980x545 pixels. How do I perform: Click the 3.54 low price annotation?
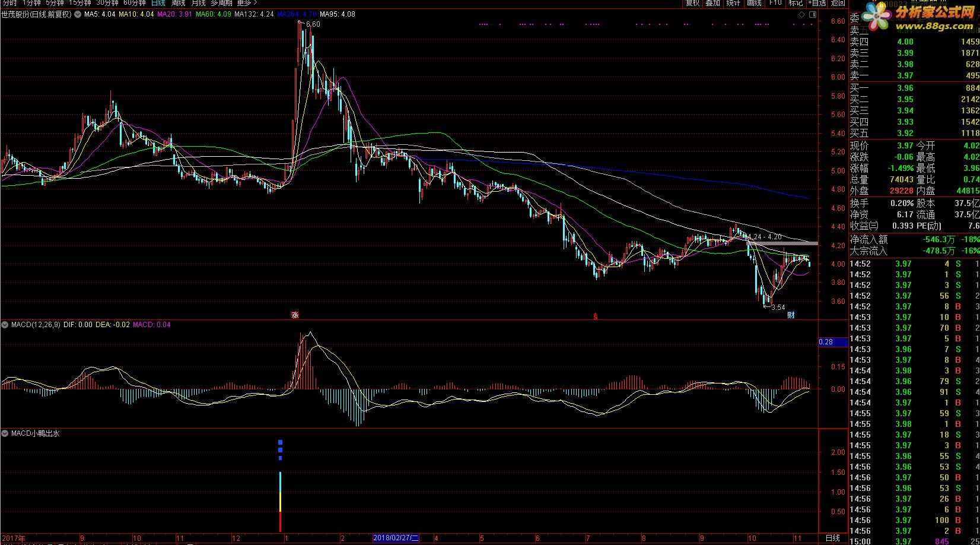tap(778, 308)
